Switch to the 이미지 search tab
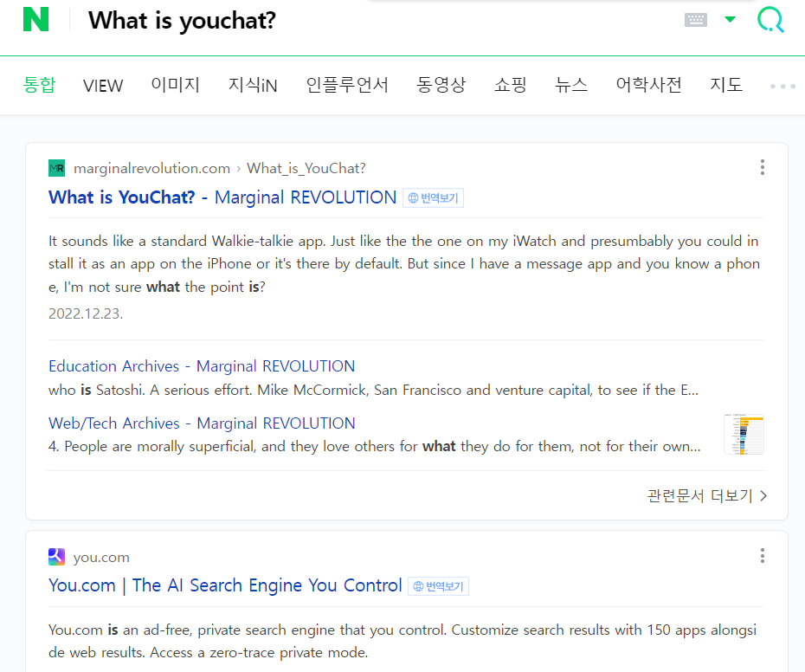This screenshot has width=805, height=672. pyautogui.click(x=175, y=86)
